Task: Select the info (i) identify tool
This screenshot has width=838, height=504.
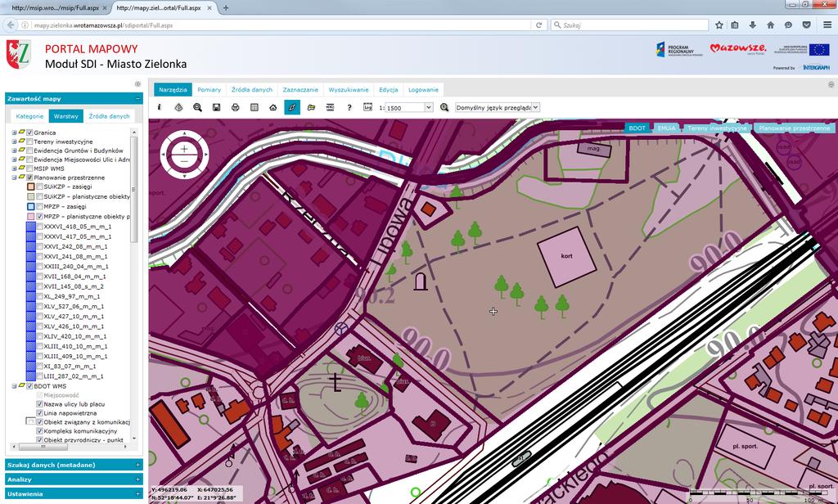Action: (x=160, y=107)
